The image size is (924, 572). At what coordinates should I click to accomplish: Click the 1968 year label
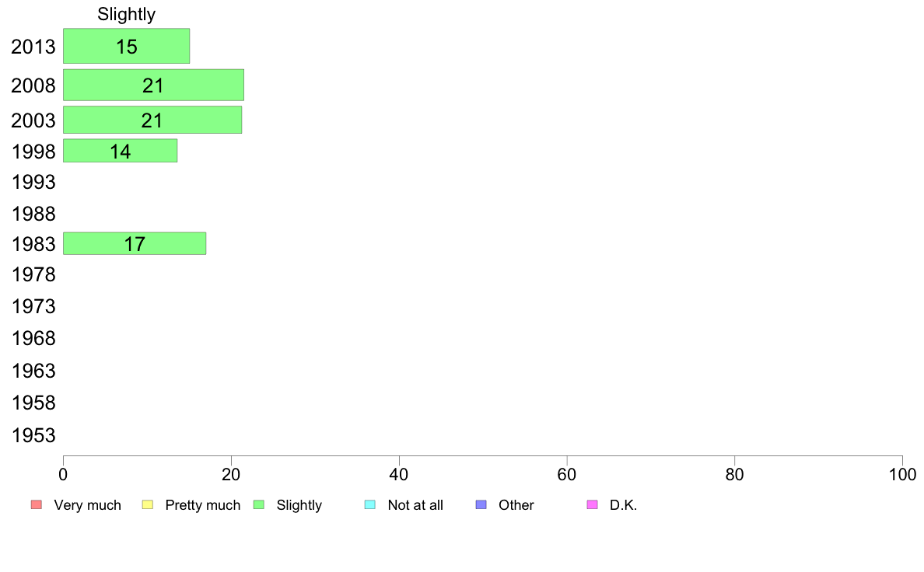[33, 338]
